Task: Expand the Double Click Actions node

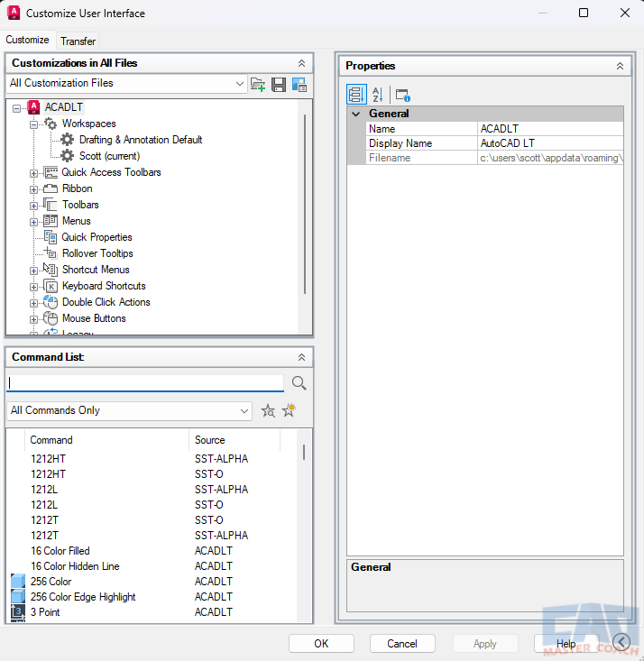Action: [33, 303]
